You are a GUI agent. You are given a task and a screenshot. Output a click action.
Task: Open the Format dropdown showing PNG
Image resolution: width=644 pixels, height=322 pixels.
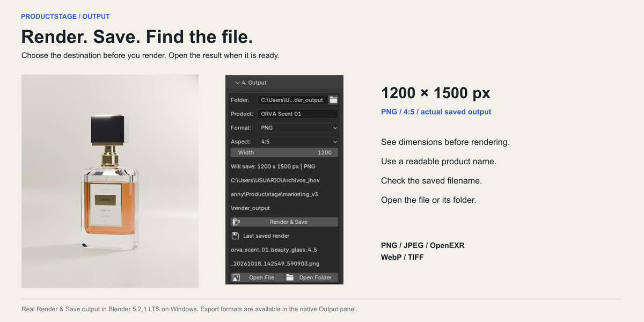point(298,128)
